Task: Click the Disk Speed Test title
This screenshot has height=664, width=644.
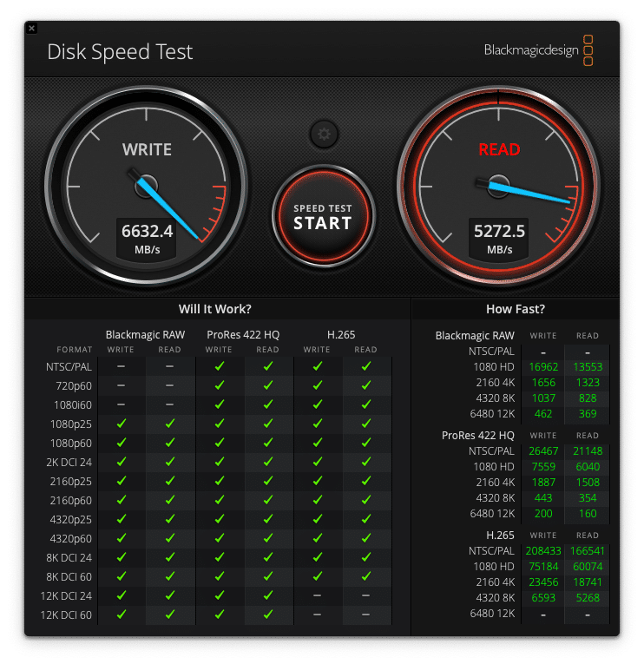Action: pyautogui.click(x=120, y=52)
